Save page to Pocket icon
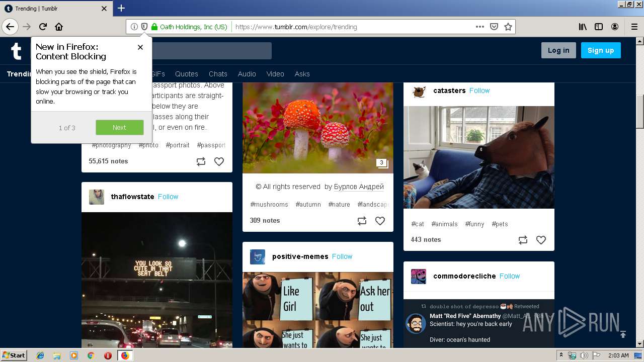The width and height of the screenshot is (644, 362). coord(494,27)
